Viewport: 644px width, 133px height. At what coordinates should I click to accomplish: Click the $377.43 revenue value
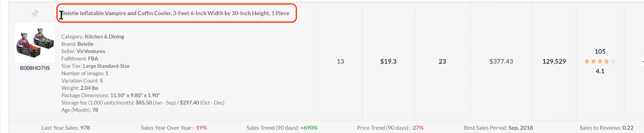click(501, 61)
